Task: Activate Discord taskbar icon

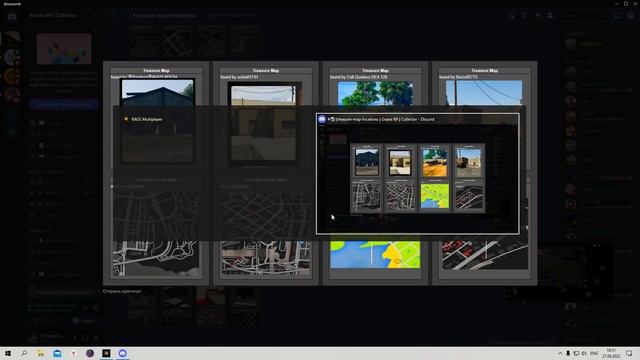Action: (x=122, y=353)
